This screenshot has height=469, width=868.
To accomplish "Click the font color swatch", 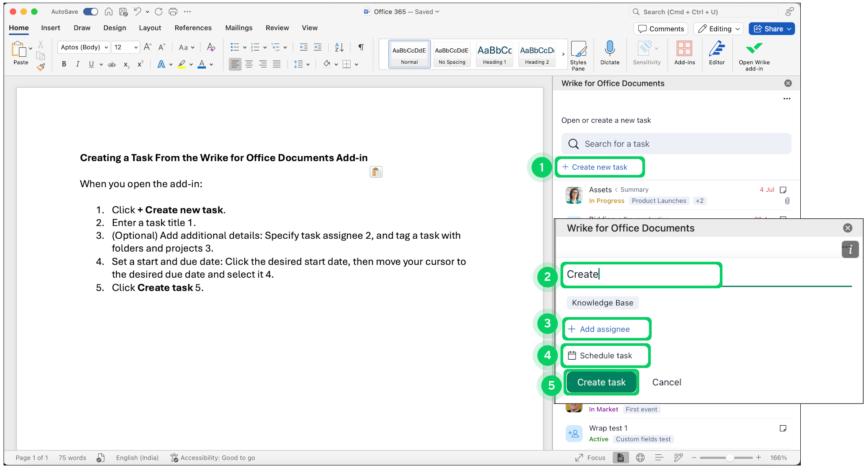I will click(201, 64).
